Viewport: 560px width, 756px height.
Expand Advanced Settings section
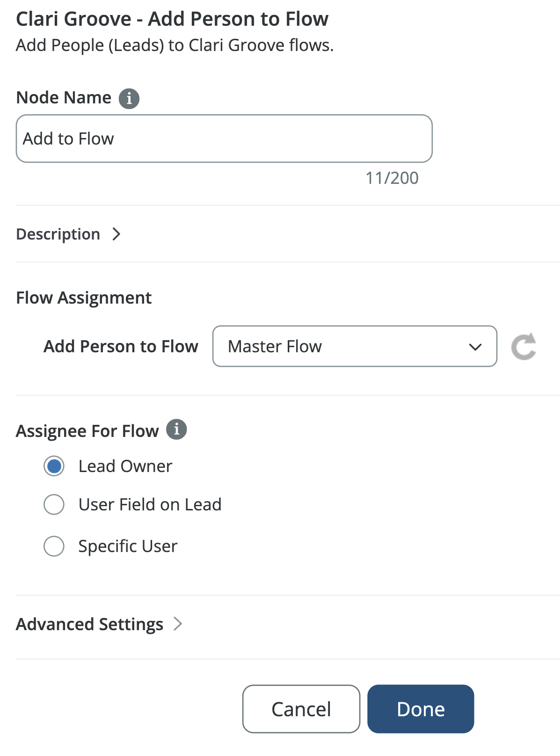click(x=99, y=624)
